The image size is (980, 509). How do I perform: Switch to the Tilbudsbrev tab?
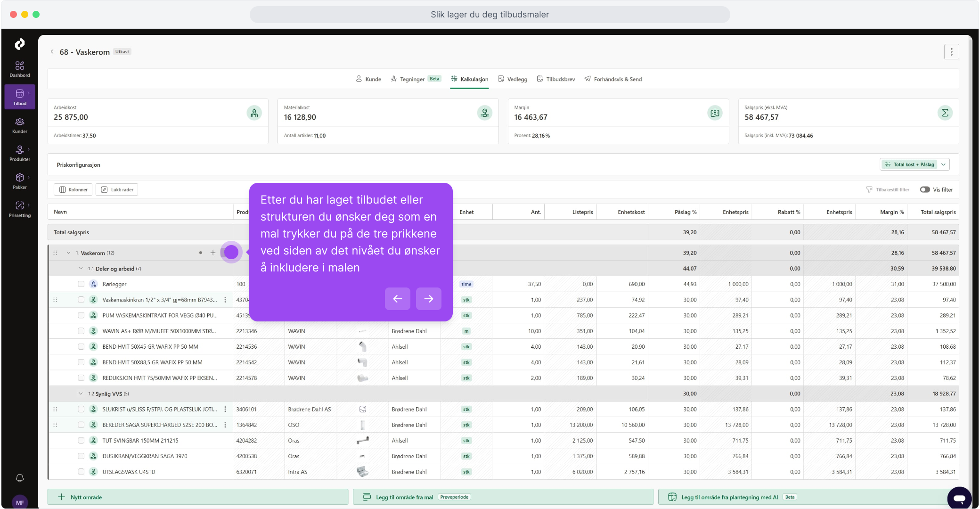556,79
